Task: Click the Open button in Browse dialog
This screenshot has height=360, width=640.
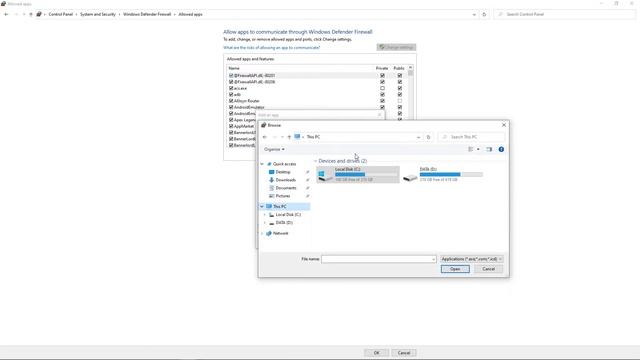Action: [x=455, y=269]
